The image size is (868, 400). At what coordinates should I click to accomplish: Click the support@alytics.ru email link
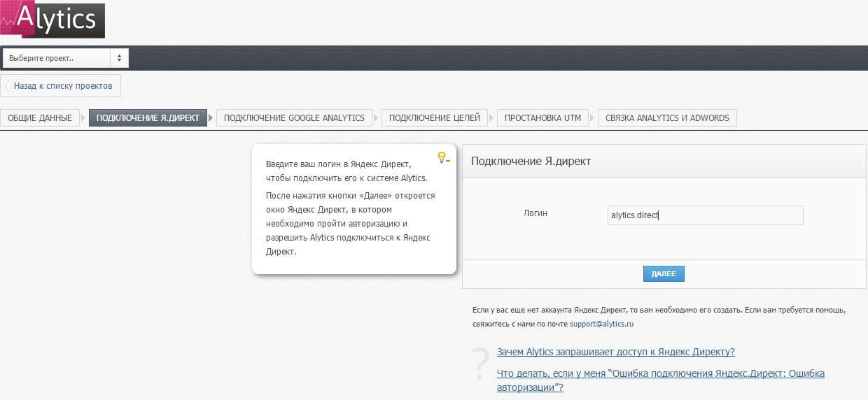(601, 324)
